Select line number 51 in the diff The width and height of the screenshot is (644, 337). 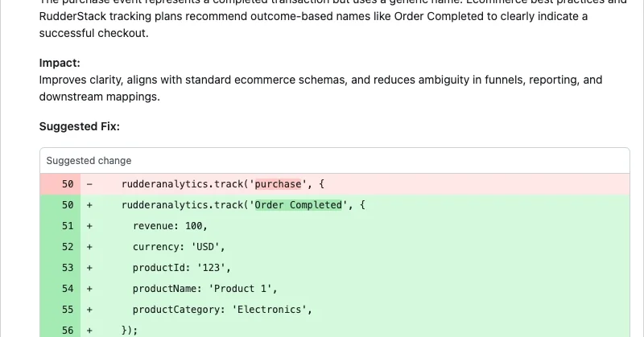point(68,226)
